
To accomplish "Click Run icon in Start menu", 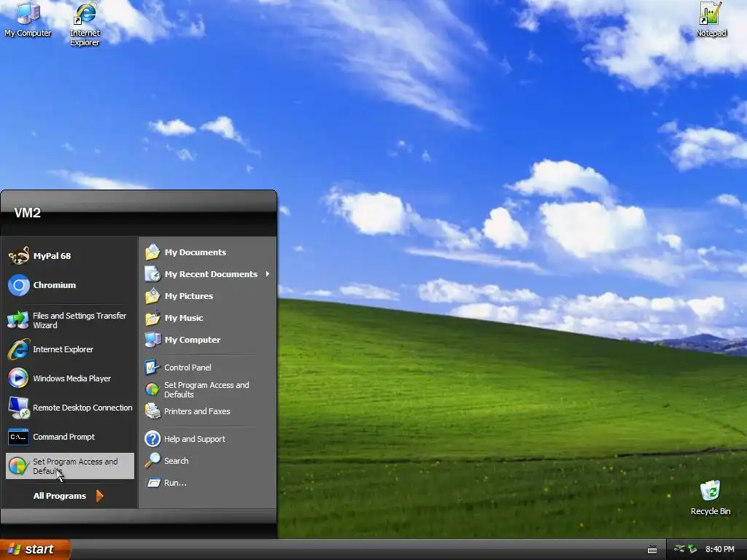I will (153, 483).
